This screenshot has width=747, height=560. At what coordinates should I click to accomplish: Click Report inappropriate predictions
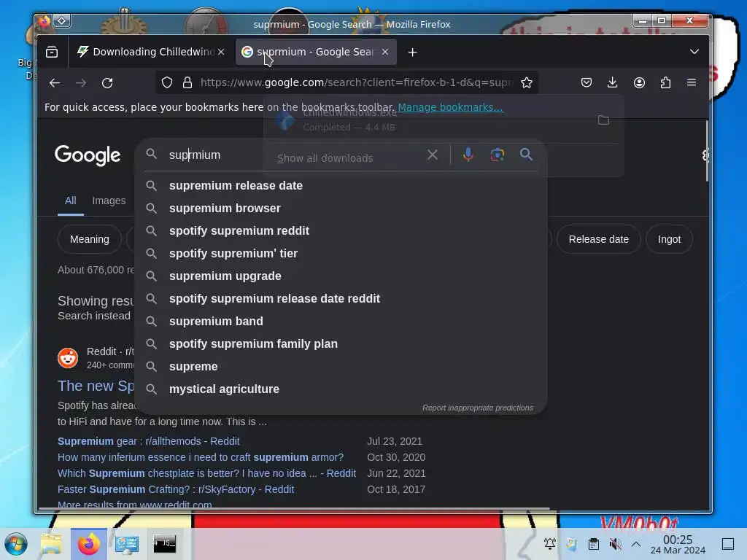[x=478, y=408]
